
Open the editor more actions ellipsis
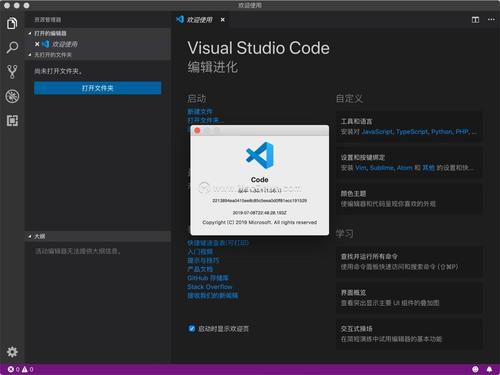491,20
